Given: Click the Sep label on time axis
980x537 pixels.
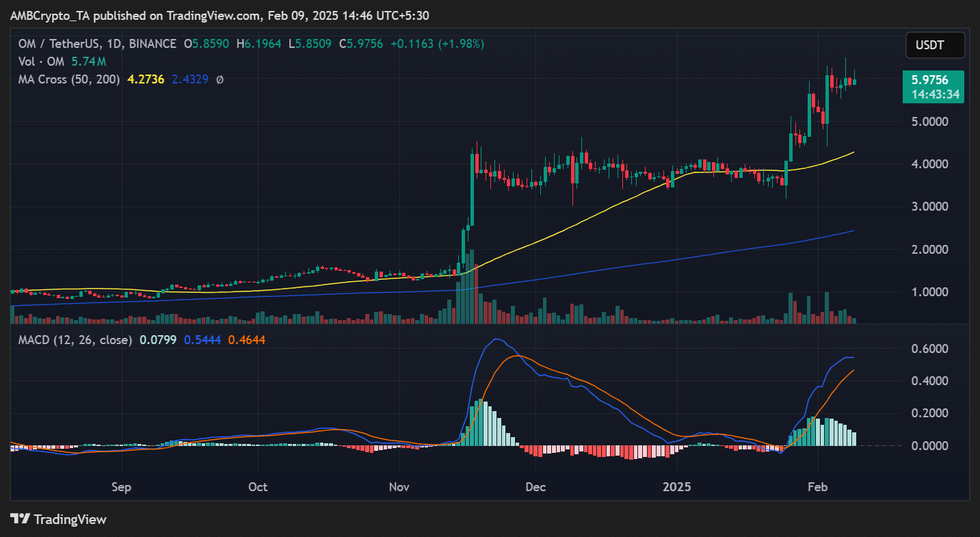Looking at the screenshot, I should (x=121, y=487).
